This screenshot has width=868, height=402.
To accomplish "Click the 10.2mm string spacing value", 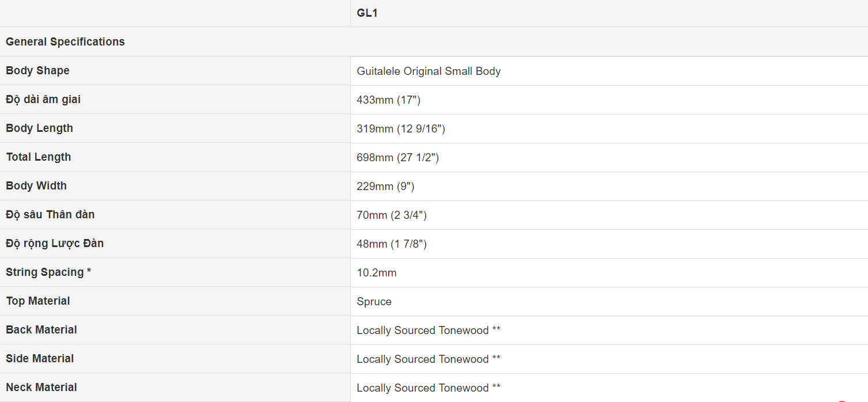I will click(377, 273).
